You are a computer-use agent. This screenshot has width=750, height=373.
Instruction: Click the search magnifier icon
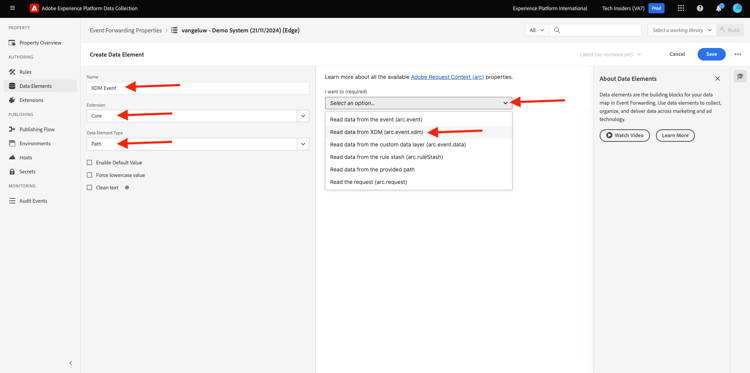pyautogui.click(x=557, y=30)
